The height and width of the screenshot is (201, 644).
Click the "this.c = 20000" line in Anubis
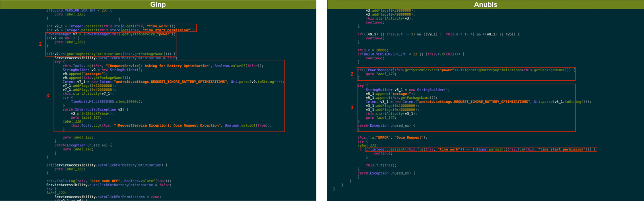pos(372,50)
